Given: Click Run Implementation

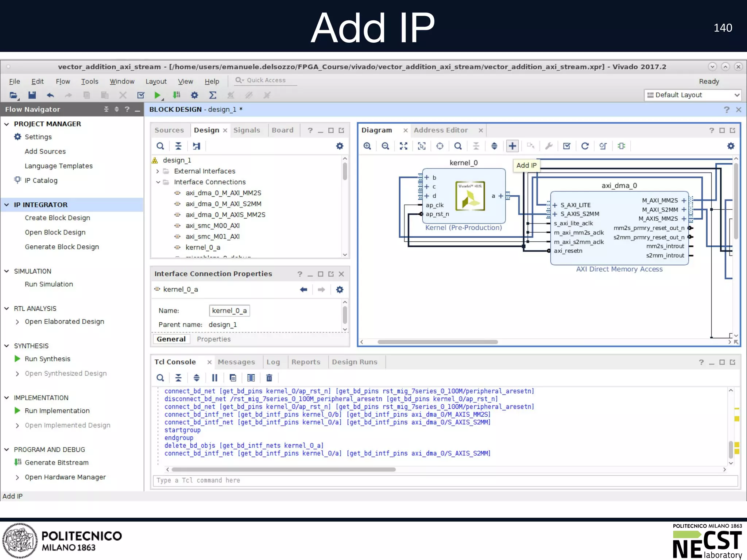Looking at the screenshot, I should 57,411.
